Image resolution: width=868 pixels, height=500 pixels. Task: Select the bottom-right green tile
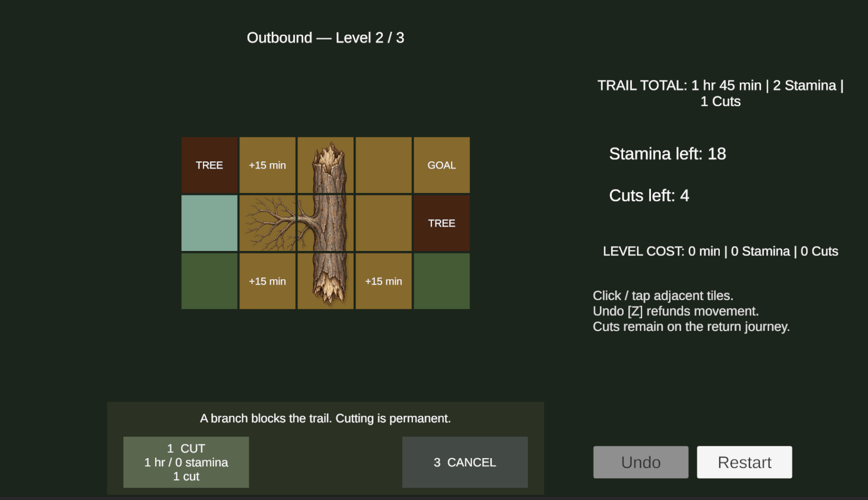pyautogui.click(x=442, y=281)
